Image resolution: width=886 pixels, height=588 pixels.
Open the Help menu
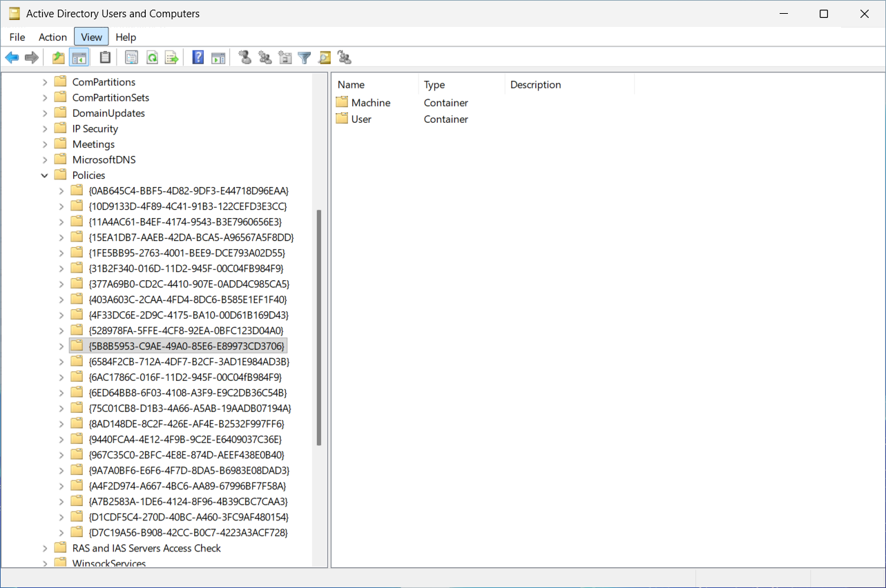point(126,37)
